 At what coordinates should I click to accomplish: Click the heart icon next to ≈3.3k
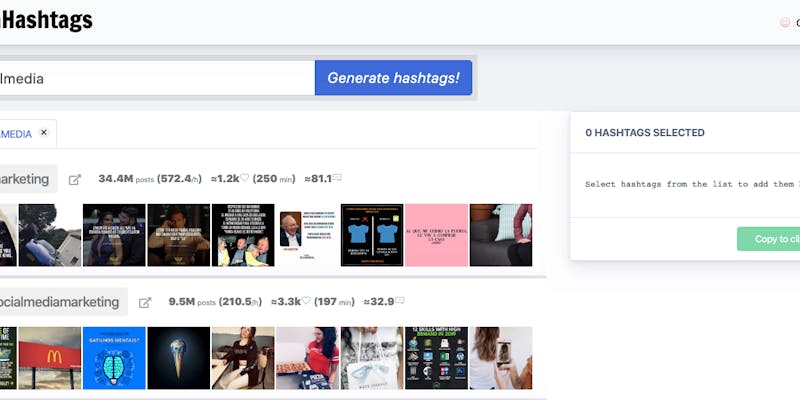[306, 301]
